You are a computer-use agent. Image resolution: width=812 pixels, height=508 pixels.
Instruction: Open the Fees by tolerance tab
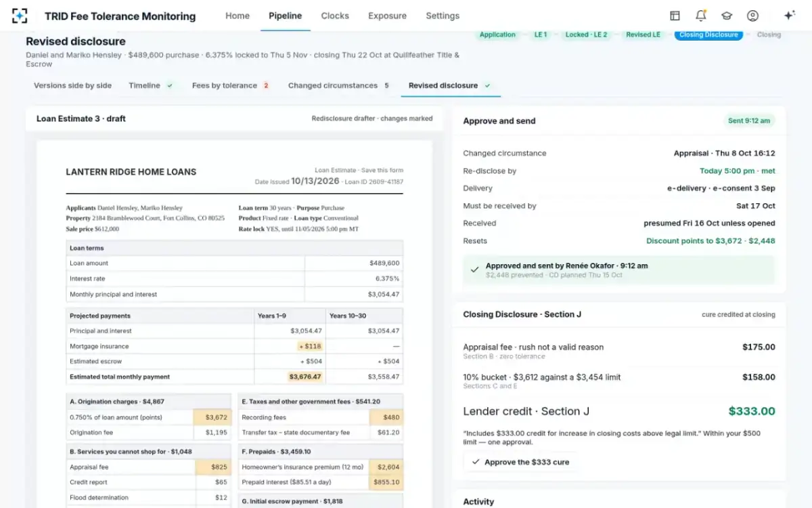(225, 86)
